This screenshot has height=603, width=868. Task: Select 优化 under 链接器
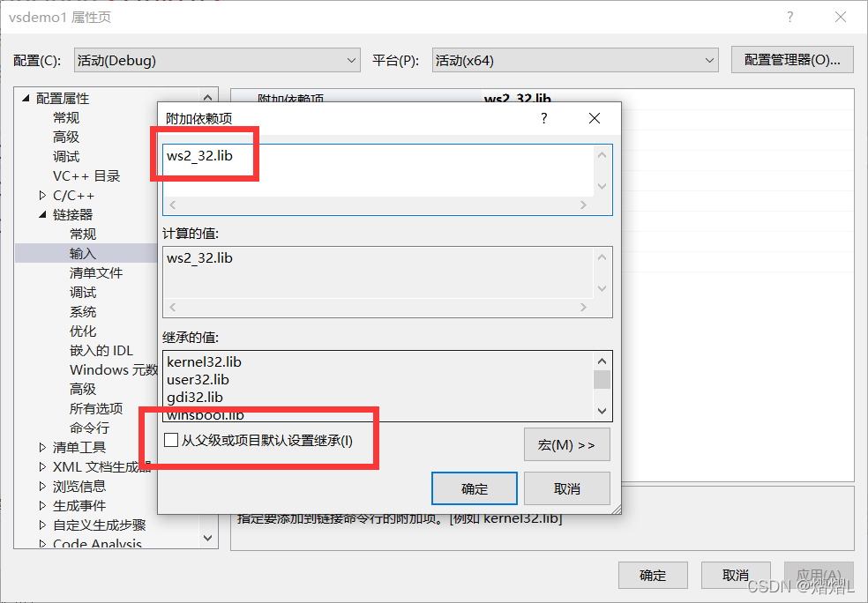(x=83, y=331)
